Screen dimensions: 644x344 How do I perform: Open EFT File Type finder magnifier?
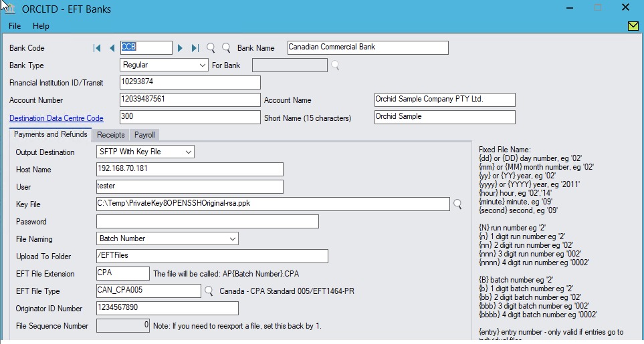209,291
